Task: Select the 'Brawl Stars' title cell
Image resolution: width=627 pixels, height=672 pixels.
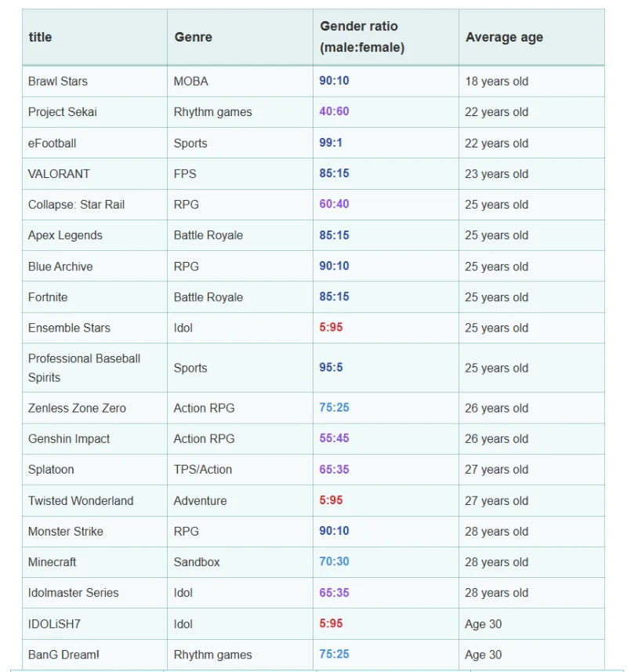Action: (95, 82)
